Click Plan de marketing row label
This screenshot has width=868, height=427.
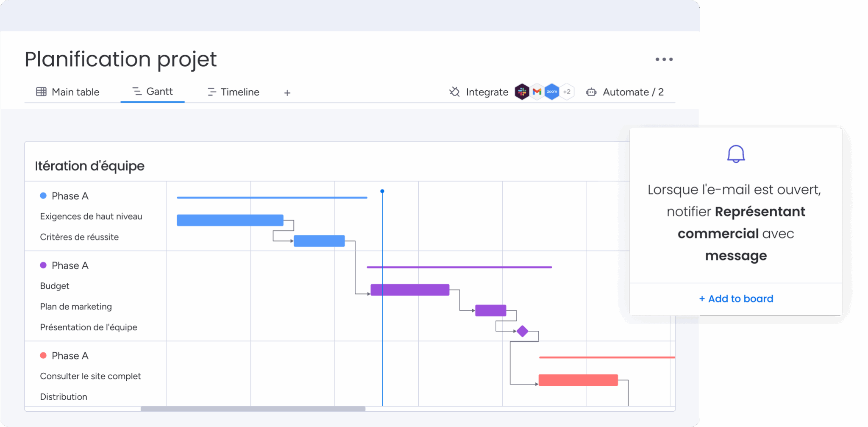[76, 307]
